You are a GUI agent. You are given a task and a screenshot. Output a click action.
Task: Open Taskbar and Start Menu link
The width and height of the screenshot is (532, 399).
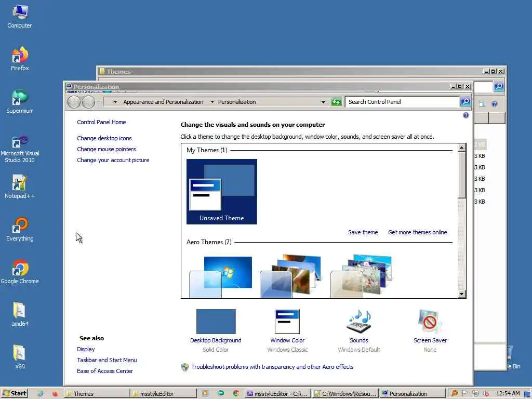coord(107,360)
